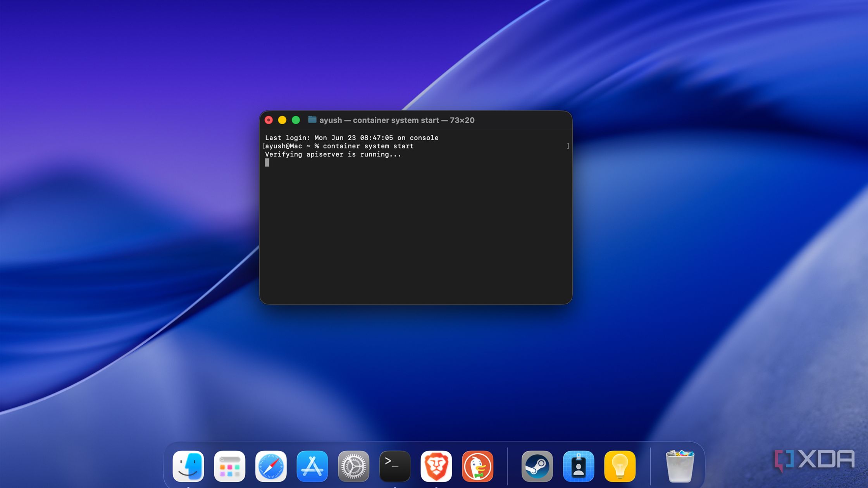The width and height of the screenshot is (868, 488).
Task: Click the 'Last login: Mon Jun 23' line
Action: click(351, 138)
